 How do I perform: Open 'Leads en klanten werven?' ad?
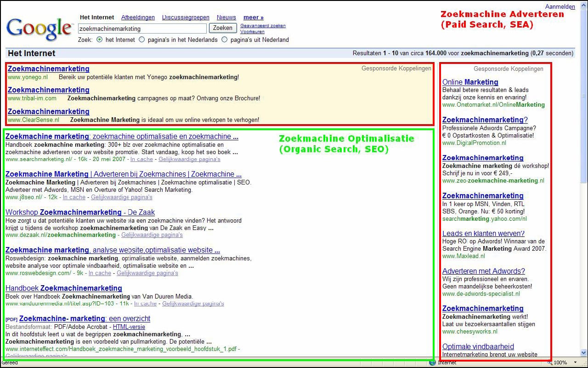483,233
